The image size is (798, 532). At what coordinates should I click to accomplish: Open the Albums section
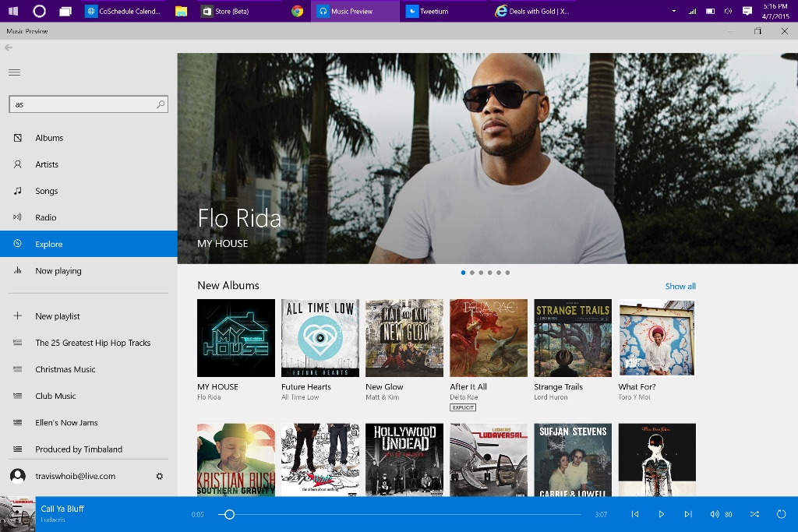pyautogui.click(x=89, y=138)
